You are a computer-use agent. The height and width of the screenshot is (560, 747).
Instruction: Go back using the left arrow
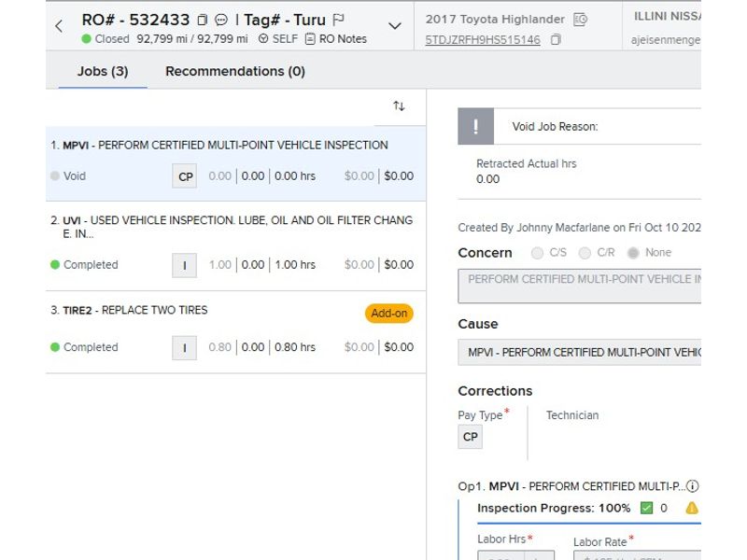(x=59, y=26)
